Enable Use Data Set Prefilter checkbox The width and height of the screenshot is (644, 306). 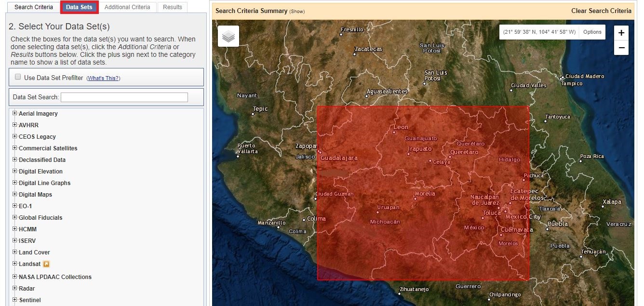click(18, 77)
